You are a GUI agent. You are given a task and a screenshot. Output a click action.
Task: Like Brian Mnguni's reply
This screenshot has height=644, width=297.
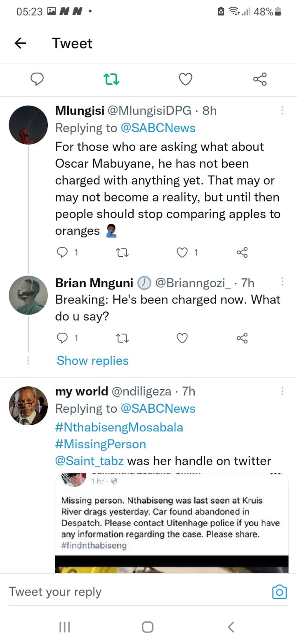point(182,339)
